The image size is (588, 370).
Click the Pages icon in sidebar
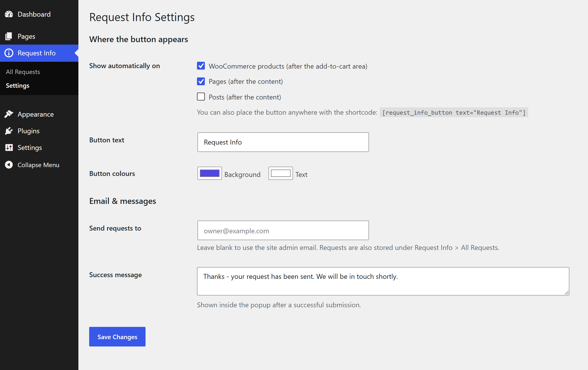[9, 36]
